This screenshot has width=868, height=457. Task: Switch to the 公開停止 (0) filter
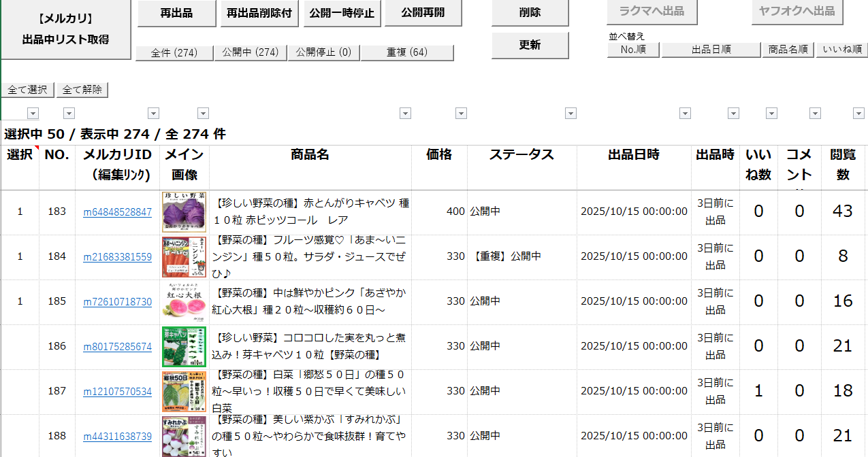(x=323, y=53)
